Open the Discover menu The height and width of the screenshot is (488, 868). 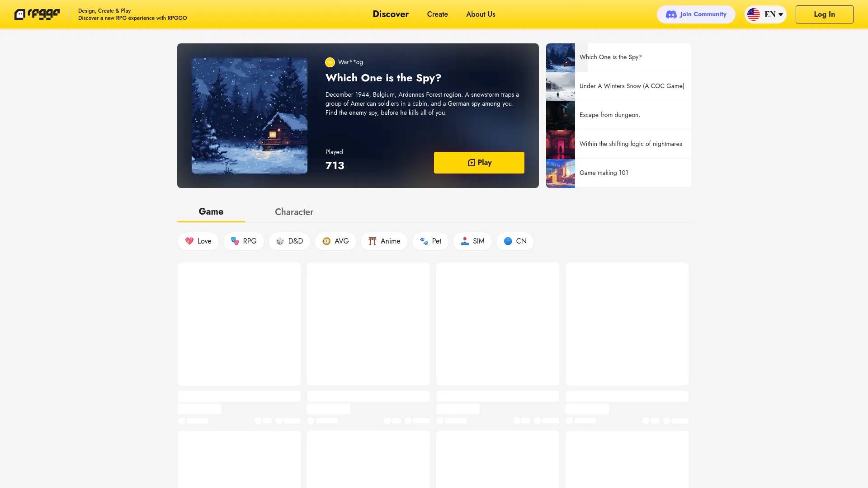tap(391, 14)
